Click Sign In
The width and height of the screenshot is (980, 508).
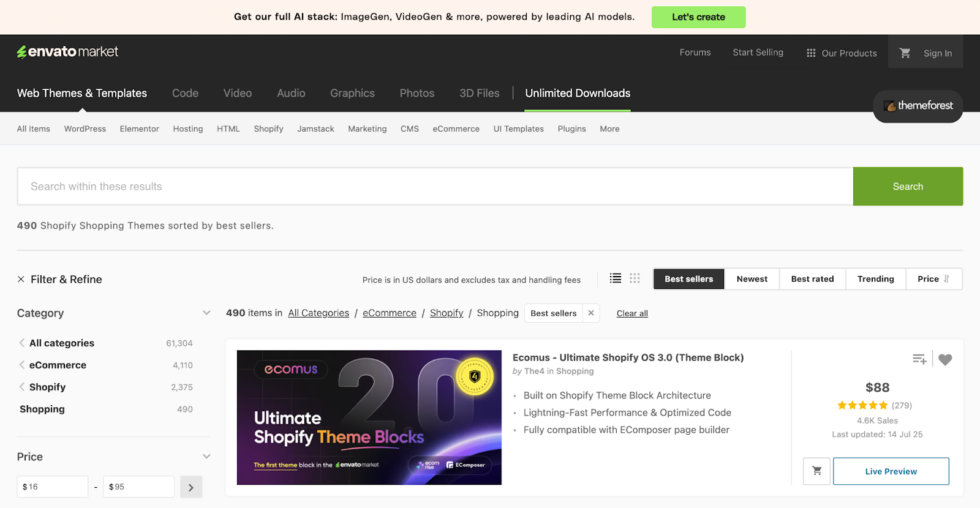click(x=938, y=53)
